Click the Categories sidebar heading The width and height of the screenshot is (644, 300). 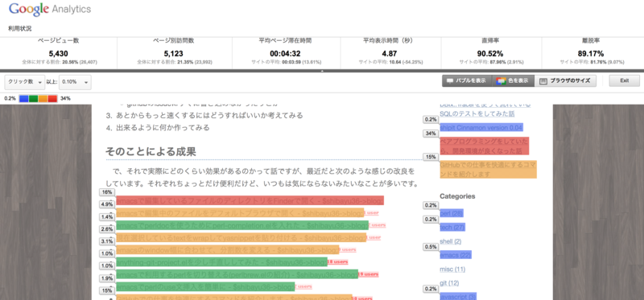457,196
